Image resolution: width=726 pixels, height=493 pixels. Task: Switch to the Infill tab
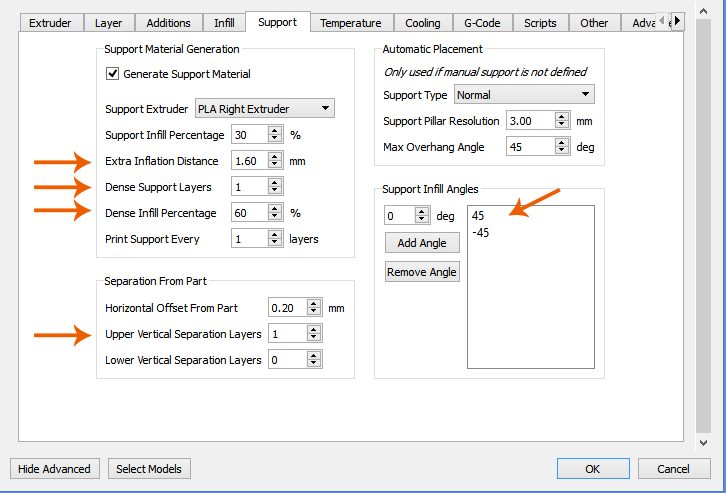point(224,23)
